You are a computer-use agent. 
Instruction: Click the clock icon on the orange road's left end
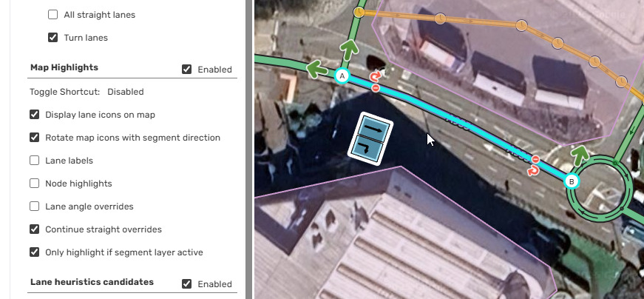[x=359, y=13]
